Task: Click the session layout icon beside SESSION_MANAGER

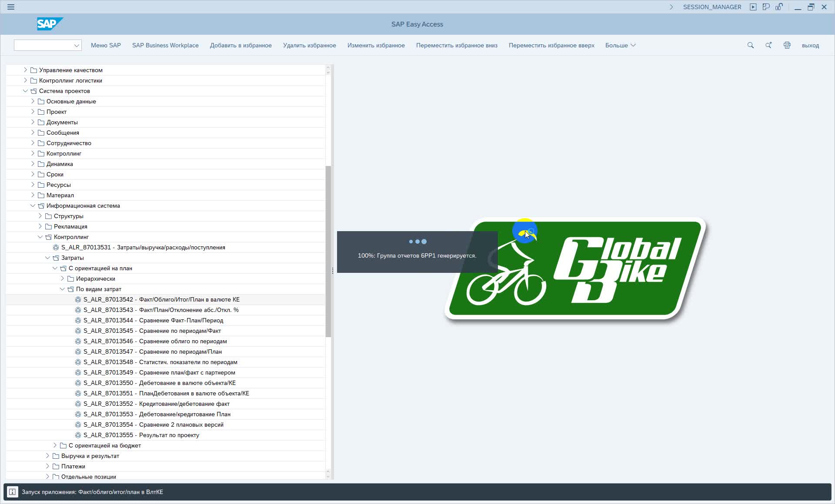Action: [x=766, y=7]
